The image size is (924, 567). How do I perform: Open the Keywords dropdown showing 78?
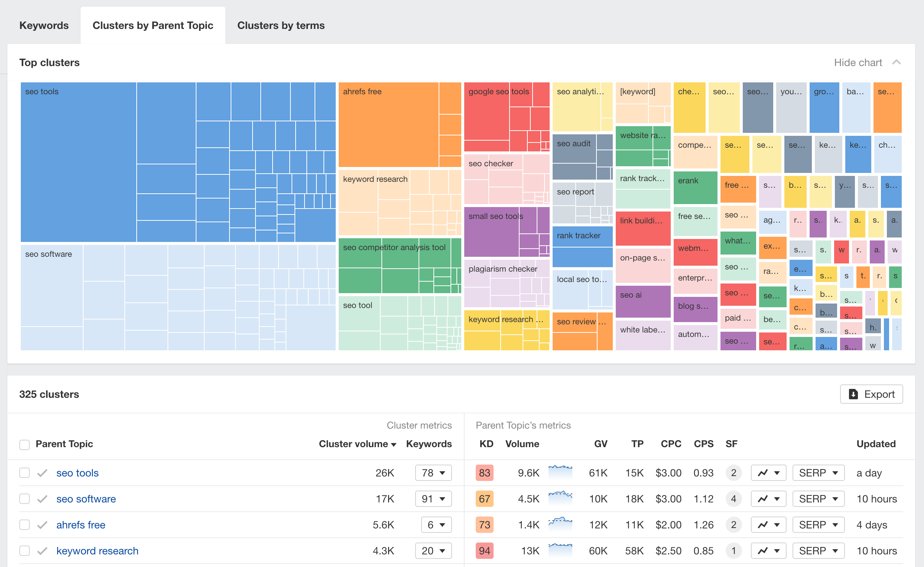click(433, 472)
